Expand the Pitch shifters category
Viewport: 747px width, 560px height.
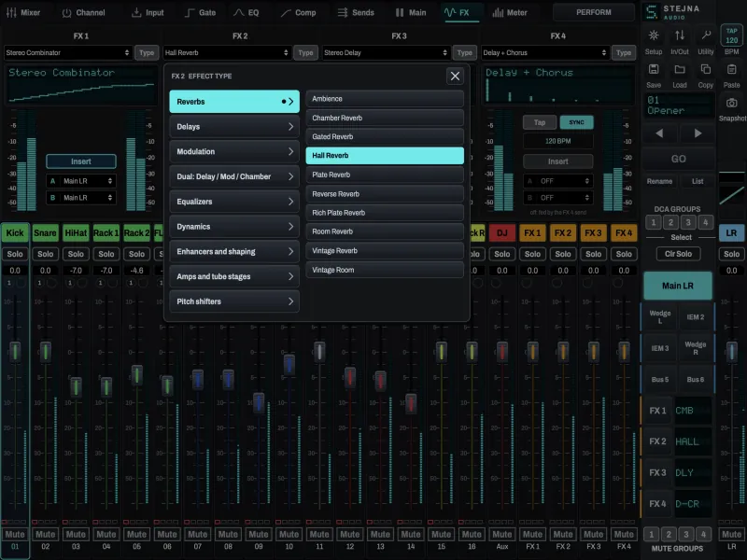pos(234,301)
